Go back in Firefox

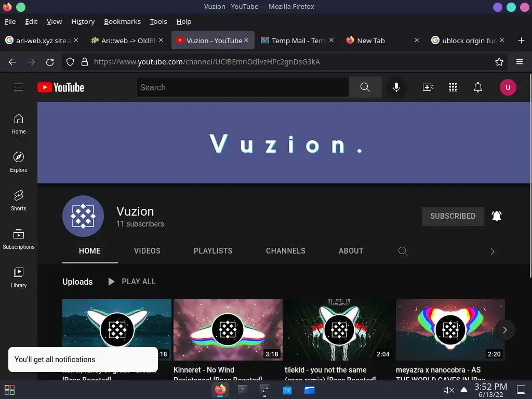[12, 62]
